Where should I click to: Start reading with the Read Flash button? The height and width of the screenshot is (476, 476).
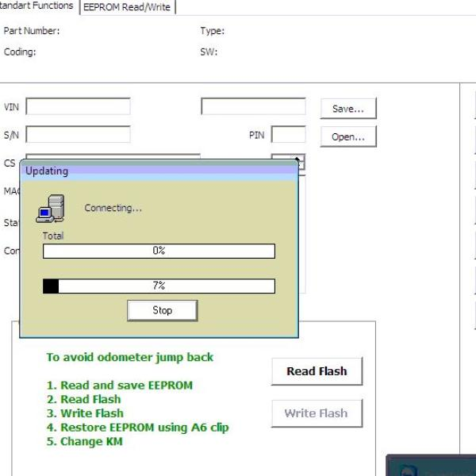316,371
